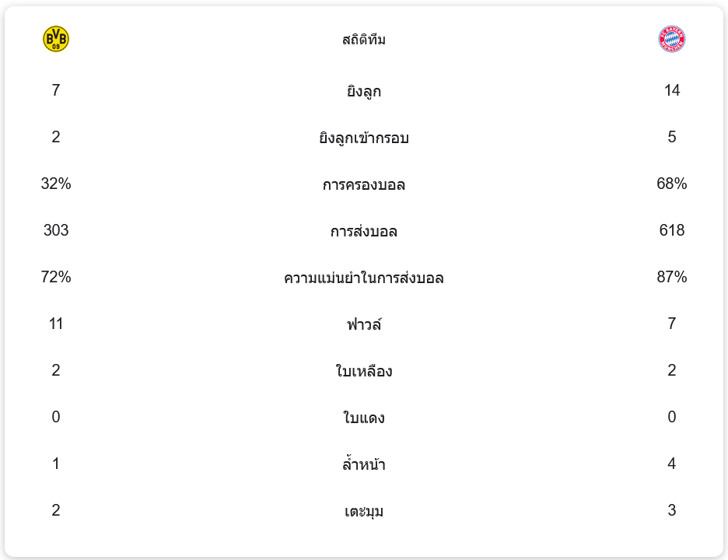Click the ความแม่นยำในการส่งบอล label

(x=364, y=278)
